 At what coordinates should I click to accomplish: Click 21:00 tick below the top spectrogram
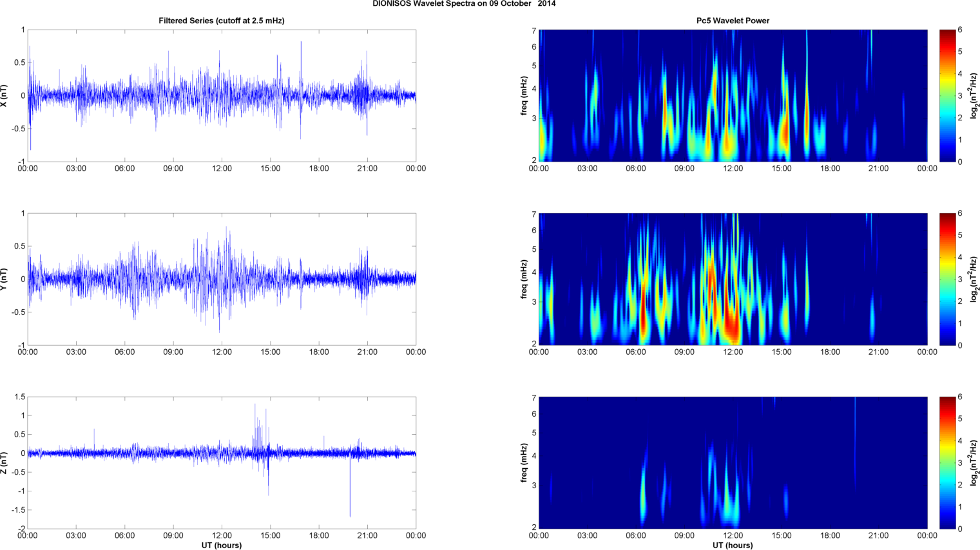(878, 169)
